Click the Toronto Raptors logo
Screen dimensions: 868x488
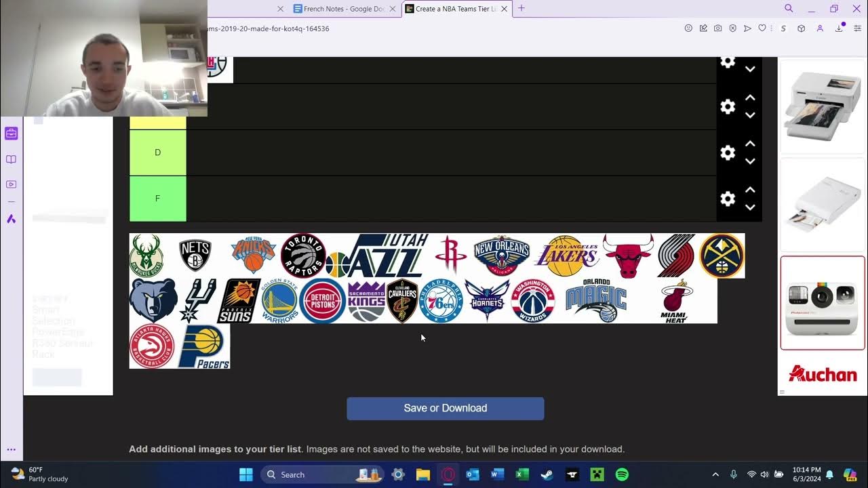303,256
